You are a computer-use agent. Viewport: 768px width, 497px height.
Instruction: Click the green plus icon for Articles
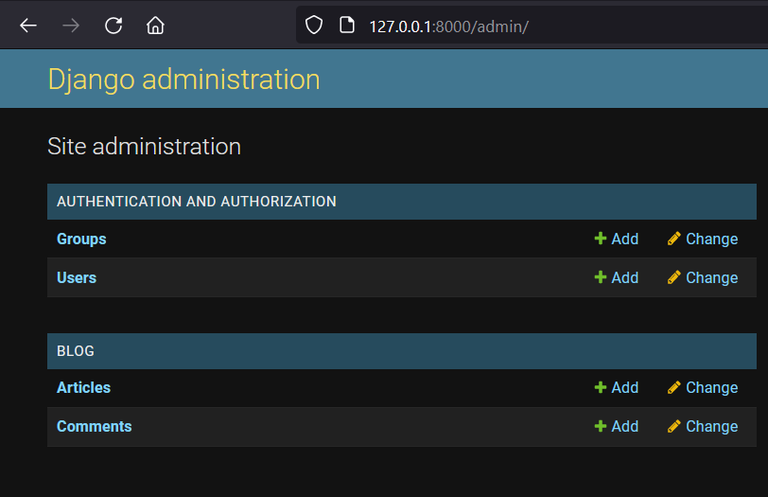point(600,387)
